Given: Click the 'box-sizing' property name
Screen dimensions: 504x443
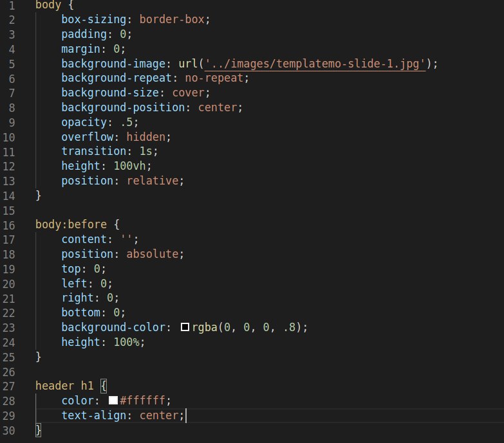Looking at the screenshot, I should click(x=93, y=19).
